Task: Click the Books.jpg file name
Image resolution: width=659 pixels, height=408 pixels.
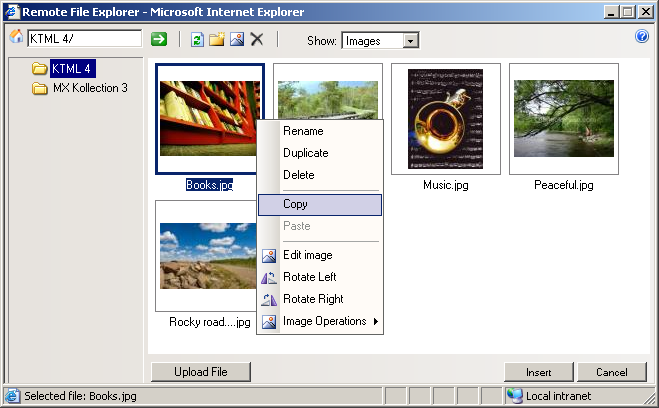Action: tap(210, 185)
